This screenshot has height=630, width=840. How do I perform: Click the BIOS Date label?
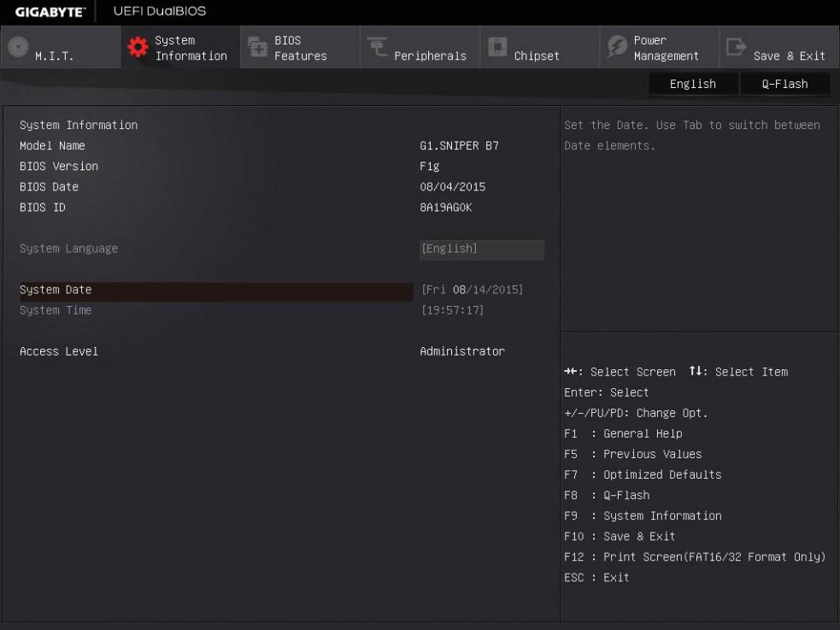pos(50,187)
